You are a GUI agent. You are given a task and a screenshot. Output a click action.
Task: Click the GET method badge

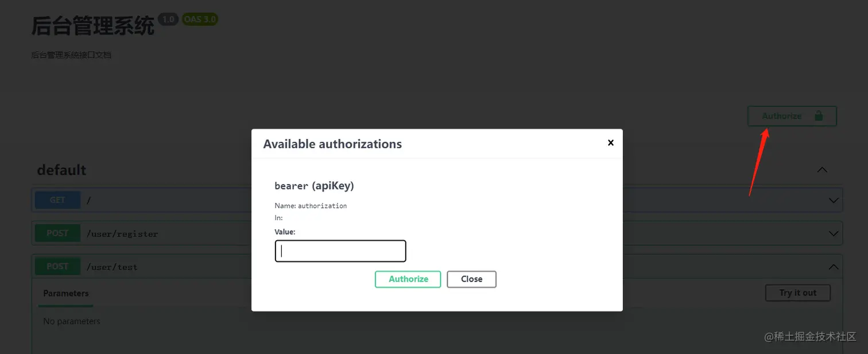tap(57, 201)
